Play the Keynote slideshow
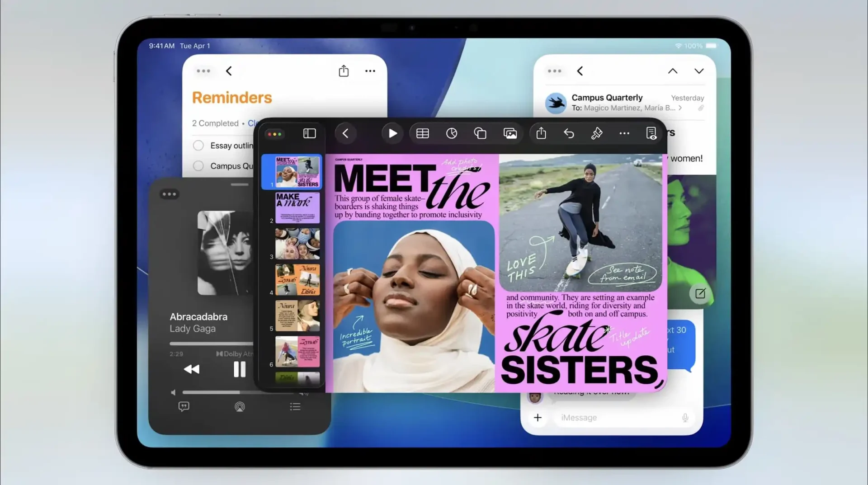Screen dimensions: 868x485 (392, 133)
